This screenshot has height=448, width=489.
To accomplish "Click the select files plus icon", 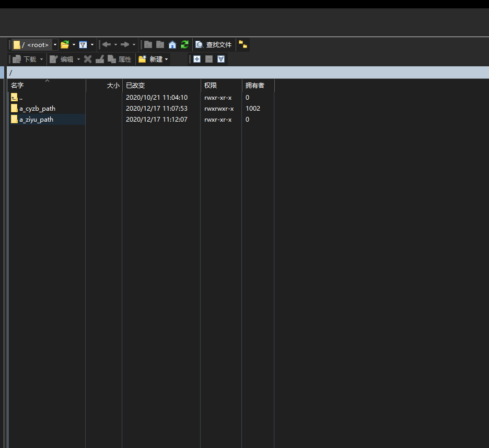I will [x=197, y=60].
